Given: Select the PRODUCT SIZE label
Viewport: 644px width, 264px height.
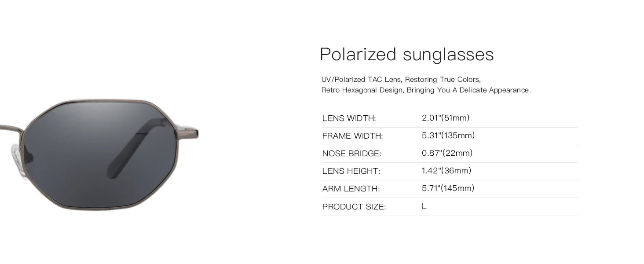Looking at the screenshot, I should point(354,207).
